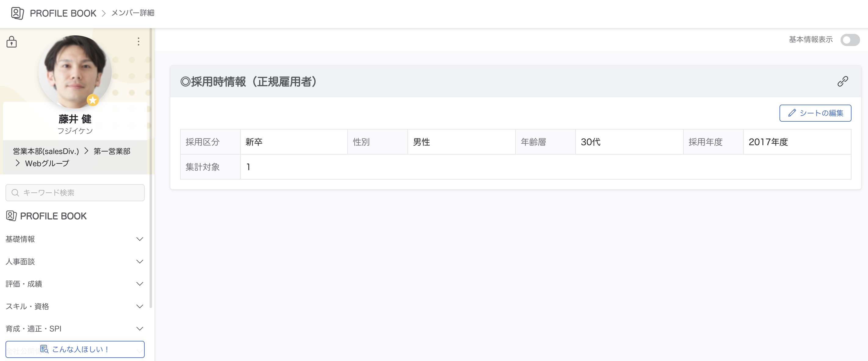
Task: Focus the キーワード検索 input field
Action: pos(75,193)
